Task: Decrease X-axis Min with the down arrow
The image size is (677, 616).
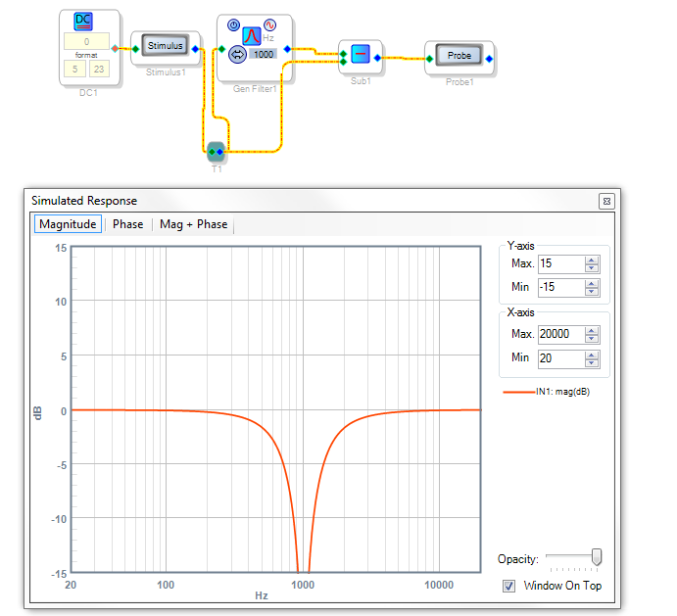Action: [x=592, y=363]
